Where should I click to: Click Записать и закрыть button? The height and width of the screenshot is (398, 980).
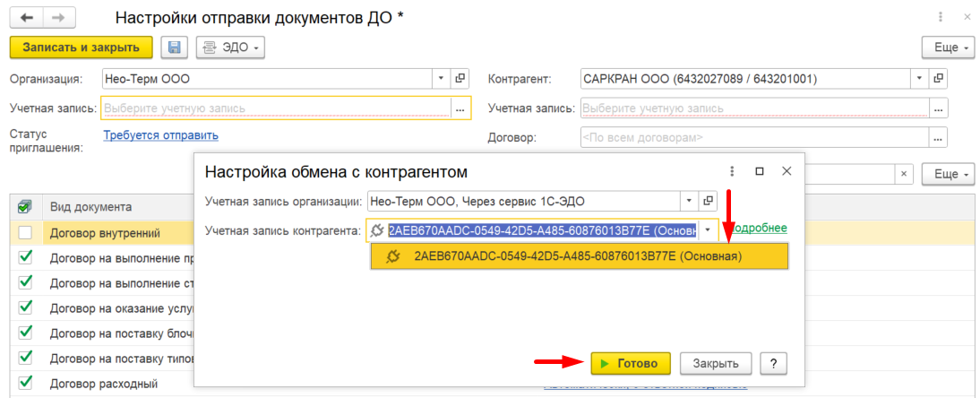click(82, 48)
